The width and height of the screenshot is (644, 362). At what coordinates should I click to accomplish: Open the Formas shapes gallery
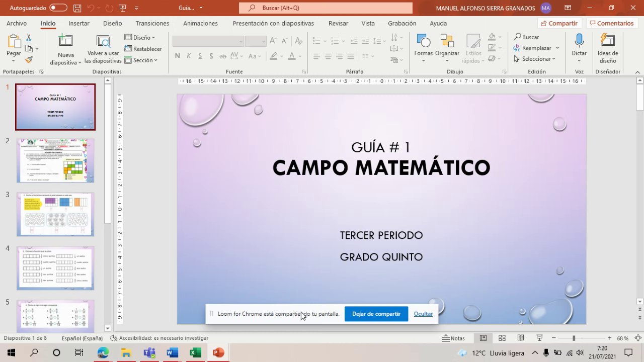[423, 43]
